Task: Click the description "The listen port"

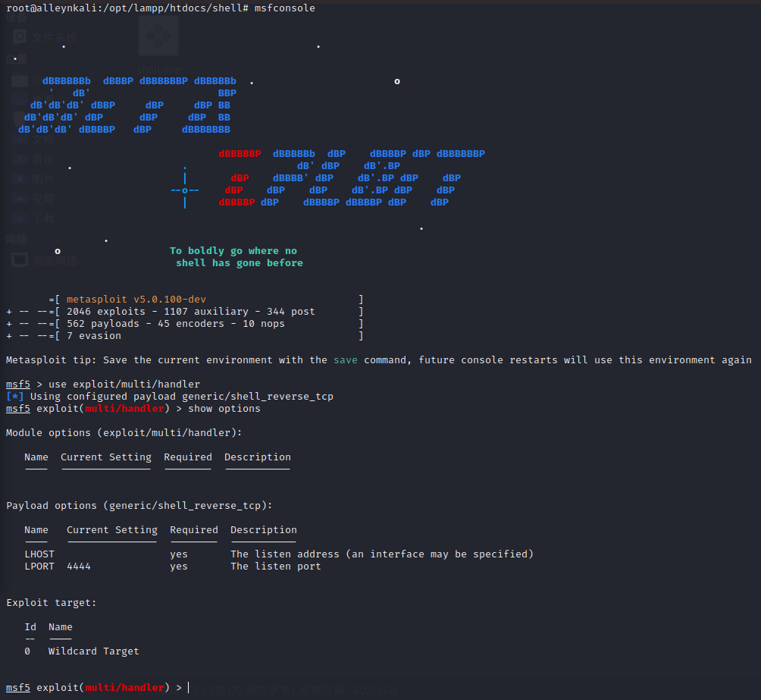Action: click(276, 567)
